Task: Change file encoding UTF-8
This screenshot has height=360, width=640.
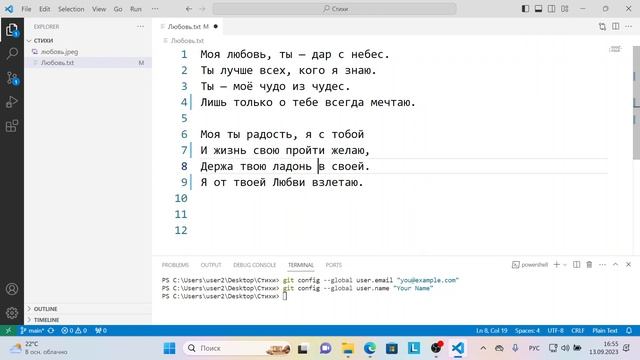Action: [556, 331]
